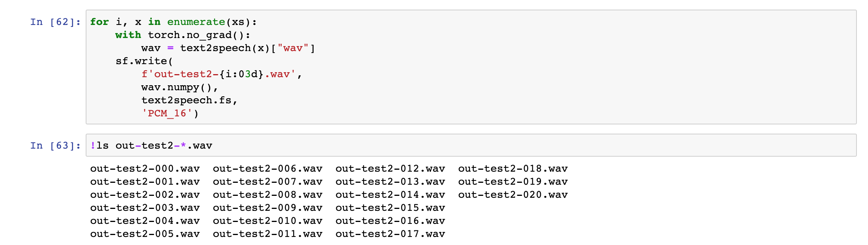Click output file out-test2-000.wav
Viewport: 868px width, 245px height.
(145, 169)
